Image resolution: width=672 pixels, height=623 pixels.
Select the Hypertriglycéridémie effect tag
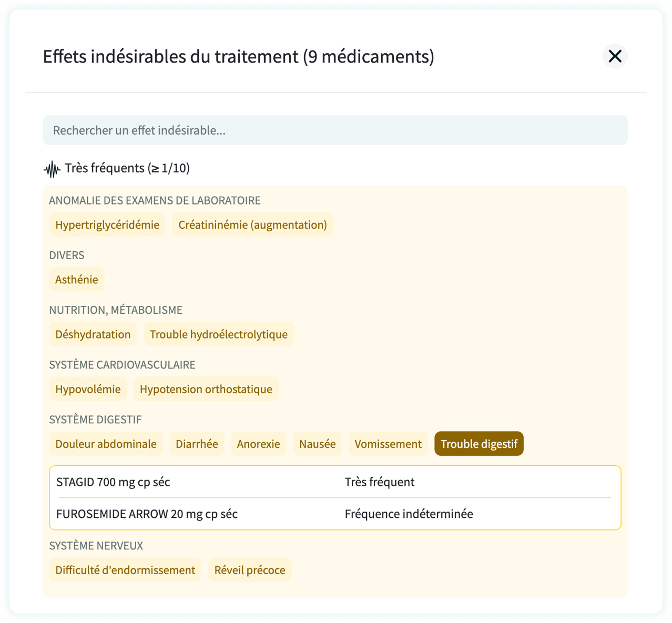107,224
